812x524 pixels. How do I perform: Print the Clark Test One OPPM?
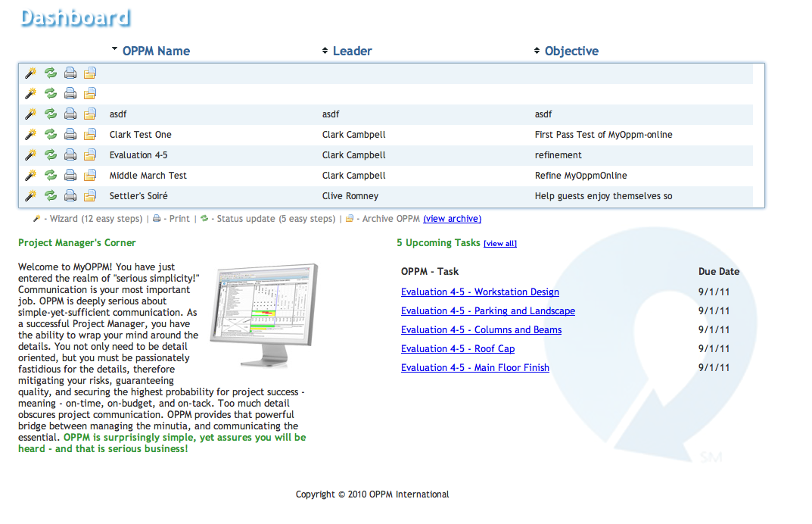(x=70, y=135)
